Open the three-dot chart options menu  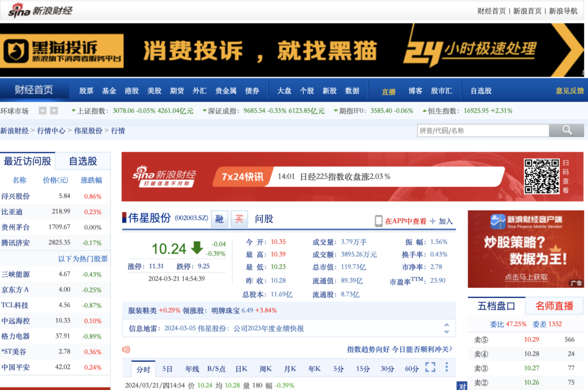coord(446,368)
